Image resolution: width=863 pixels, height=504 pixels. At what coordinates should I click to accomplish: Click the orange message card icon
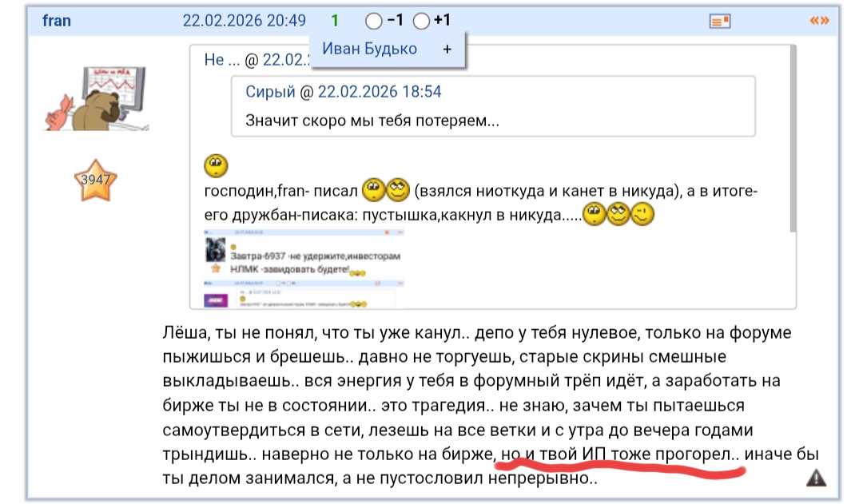click(720, 22)
